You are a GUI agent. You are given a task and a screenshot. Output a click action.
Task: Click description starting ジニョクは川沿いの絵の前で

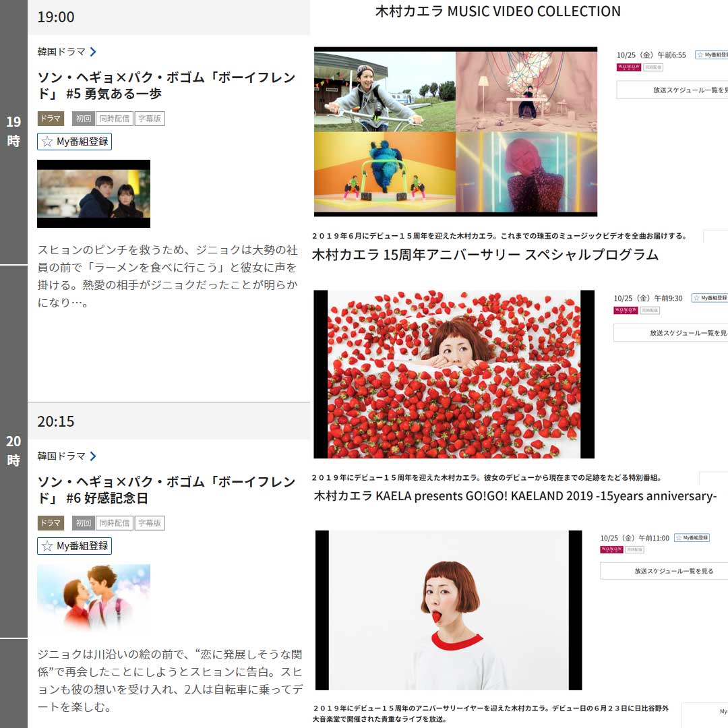169,681
